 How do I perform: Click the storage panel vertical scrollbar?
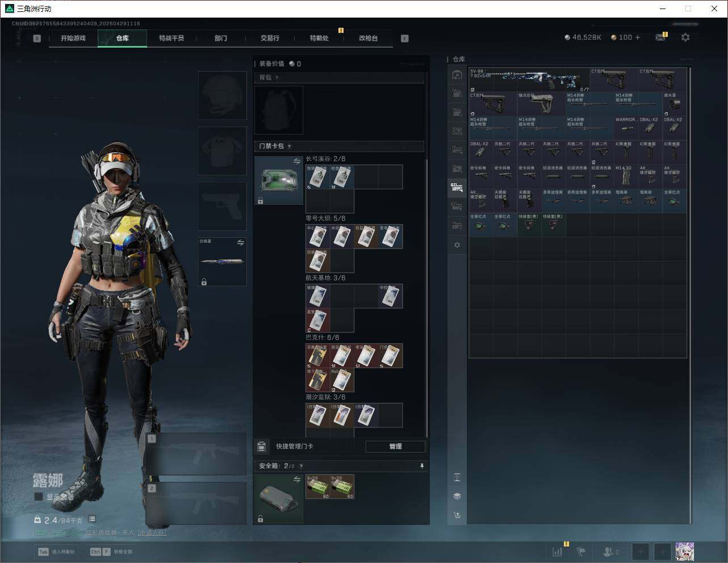[x=691, y=295]
